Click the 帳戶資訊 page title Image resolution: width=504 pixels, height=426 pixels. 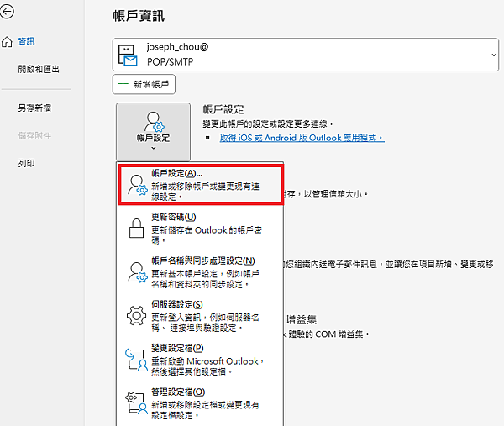click(139, 16)
